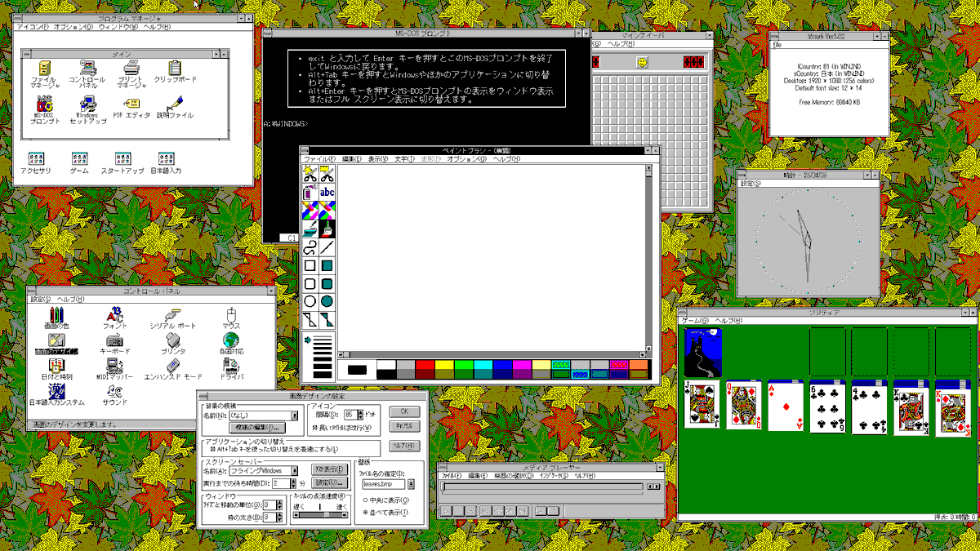This screenshot has width=980, height=551.
Task: Open Solitaire ゲーム menu
Action: click(x=695, y=320)
